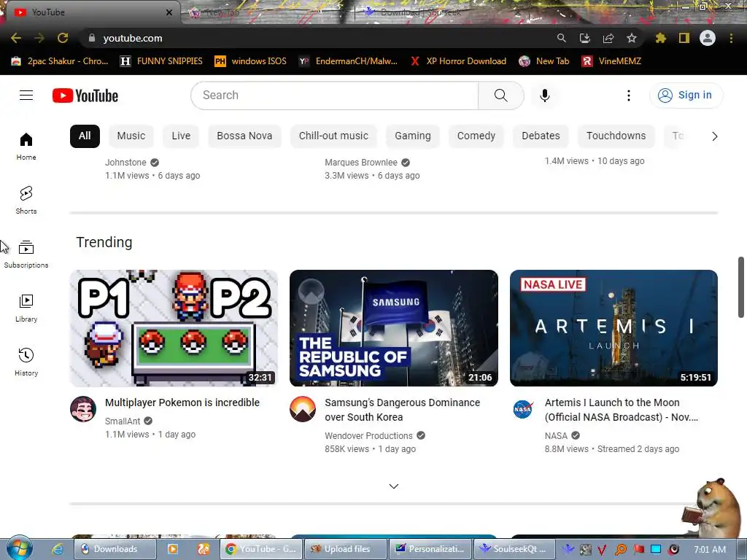Open Artemis I NASA Live thumbnail
This screenshot has height=560, width=747.
[614, 328]
